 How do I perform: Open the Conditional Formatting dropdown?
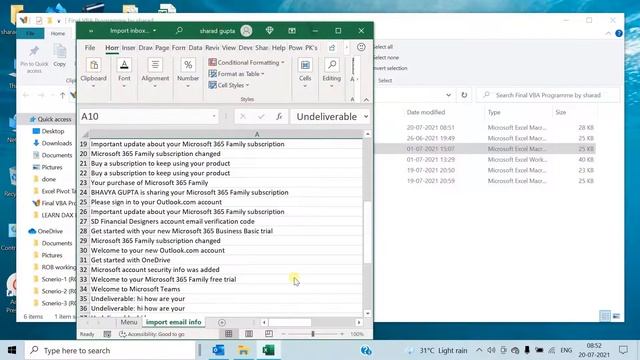[246, 62]
